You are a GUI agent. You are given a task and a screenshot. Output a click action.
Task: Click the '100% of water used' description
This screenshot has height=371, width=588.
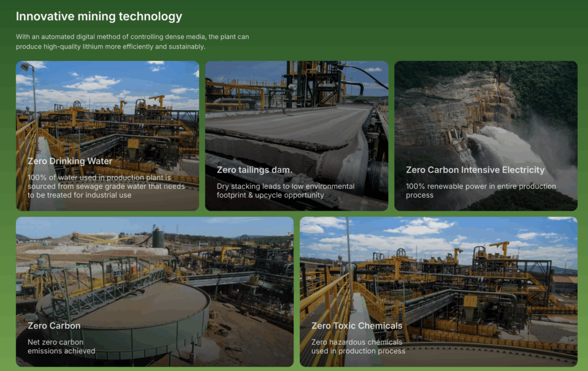(x=106, y=186)
